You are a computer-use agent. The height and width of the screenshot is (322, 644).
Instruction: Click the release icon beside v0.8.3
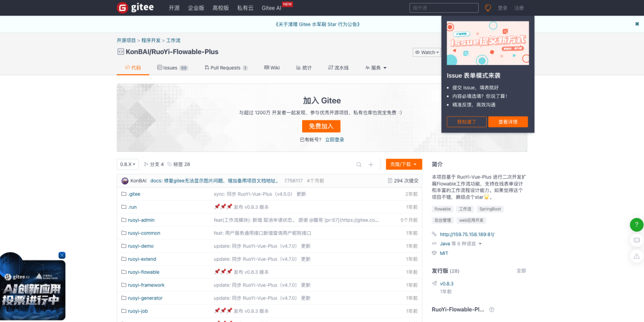point(434,283)
